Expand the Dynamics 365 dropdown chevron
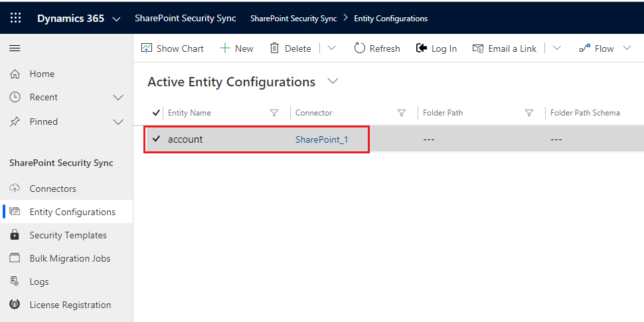The image size is (644, 322). click(x=116, y=19)
